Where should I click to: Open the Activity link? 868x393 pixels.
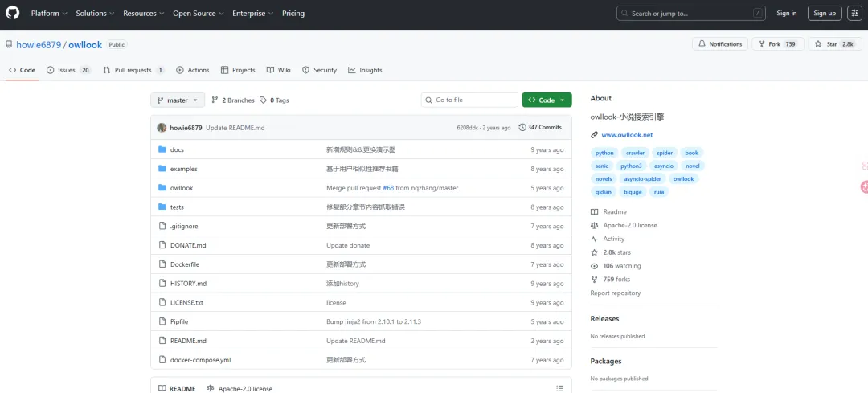tap(608, 239)
